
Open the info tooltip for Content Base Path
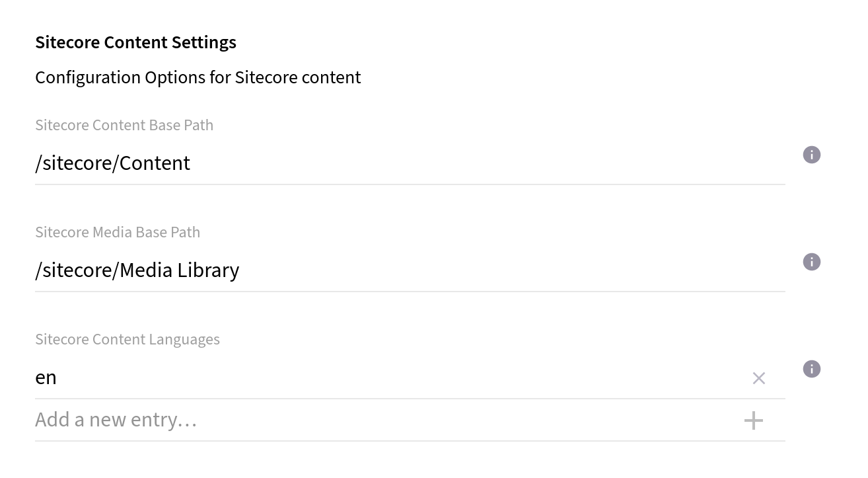[x=811, y=154]
